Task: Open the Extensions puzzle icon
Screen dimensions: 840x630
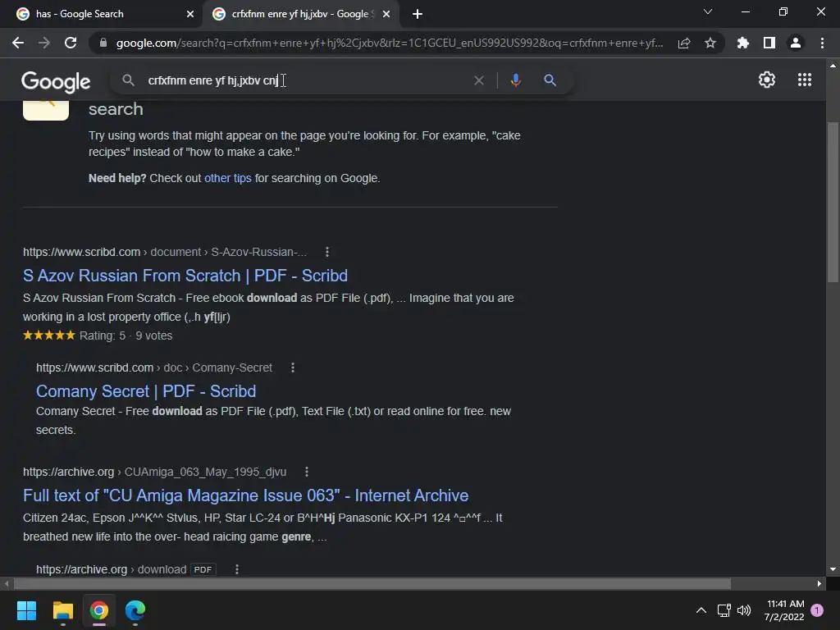Action: coord(743,43)
